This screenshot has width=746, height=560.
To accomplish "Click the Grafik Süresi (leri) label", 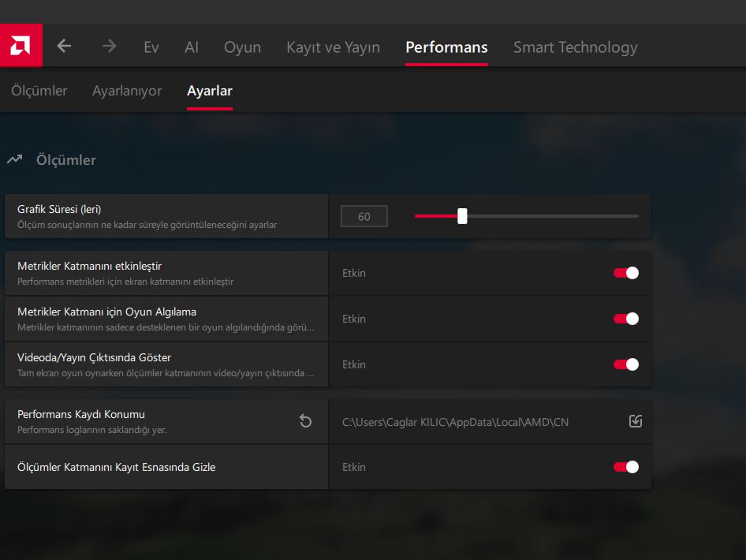I will 59,209.
